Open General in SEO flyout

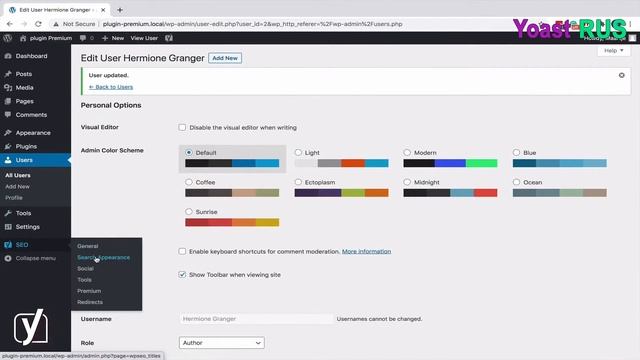coord(88,246)
